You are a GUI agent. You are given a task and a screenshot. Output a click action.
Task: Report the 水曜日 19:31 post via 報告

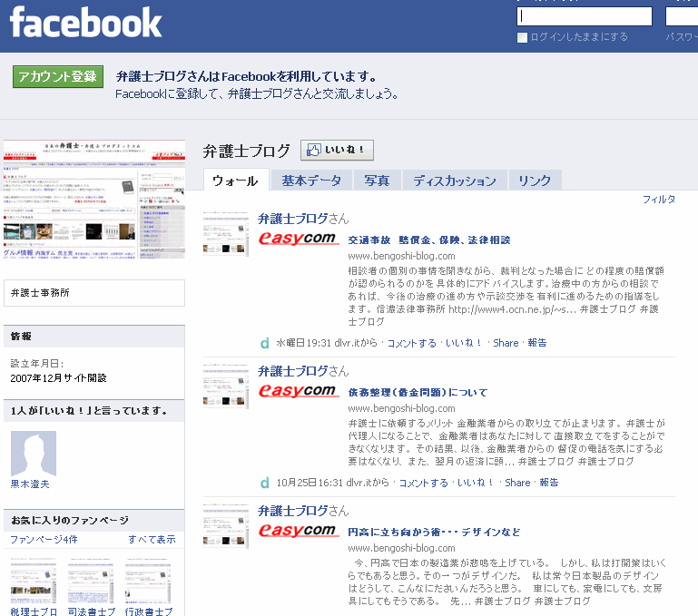click(537, 343)
